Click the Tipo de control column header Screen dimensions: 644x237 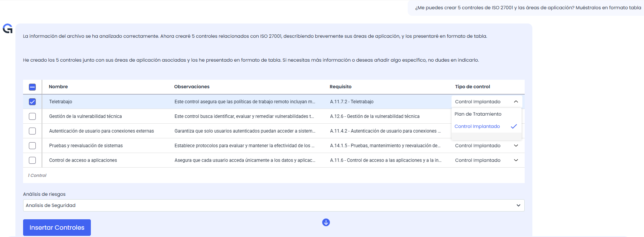(472, 87)
